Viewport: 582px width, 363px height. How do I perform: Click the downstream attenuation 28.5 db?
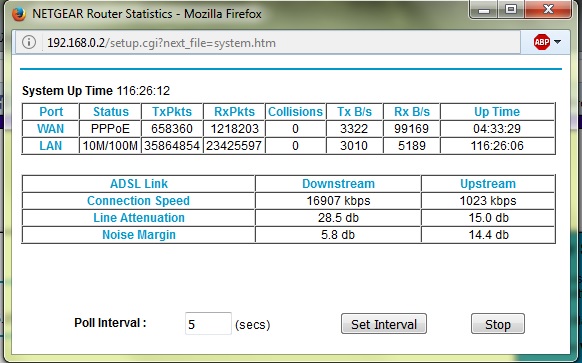click(338, 218)
